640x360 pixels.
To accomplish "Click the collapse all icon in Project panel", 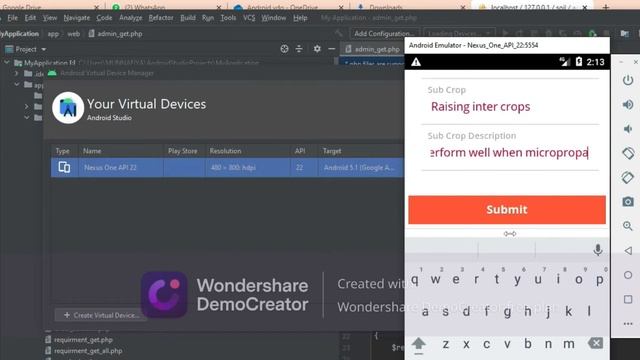I will 299,49.
